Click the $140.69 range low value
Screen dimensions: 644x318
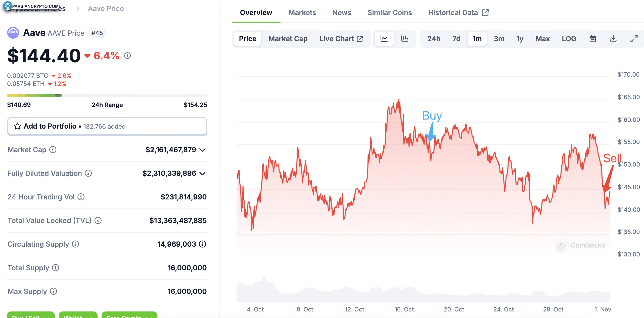click(19, 105)
